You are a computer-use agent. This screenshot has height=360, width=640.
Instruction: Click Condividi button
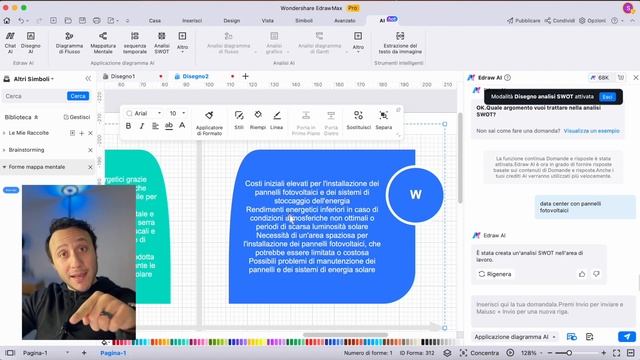click(x=559, y=20)
